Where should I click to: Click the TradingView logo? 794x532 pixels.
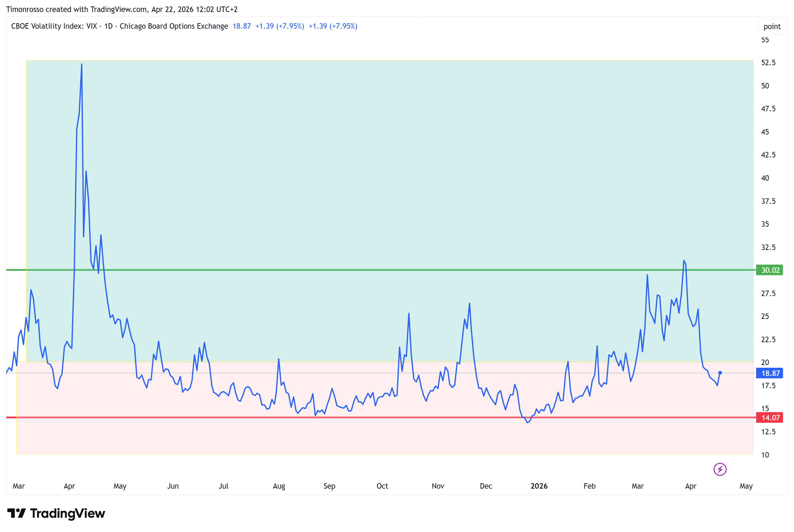tap(56, 513)
